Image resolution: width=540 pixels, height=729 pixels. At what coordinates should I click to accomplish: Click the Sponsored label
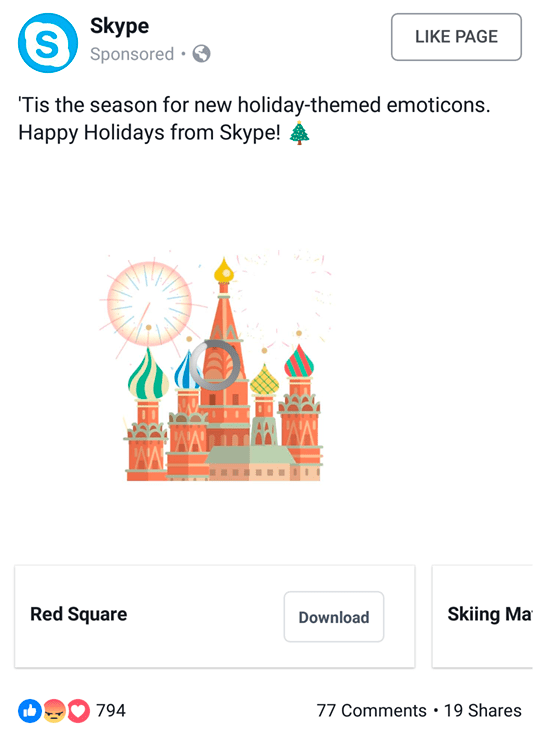click(132, 54)
